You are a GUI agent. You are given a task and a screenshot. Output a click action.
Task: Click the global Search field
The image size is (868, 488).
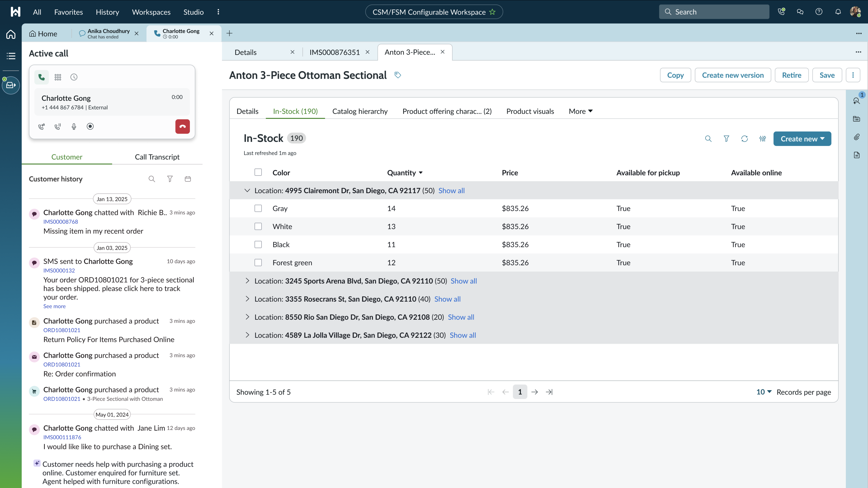(714, 12)
